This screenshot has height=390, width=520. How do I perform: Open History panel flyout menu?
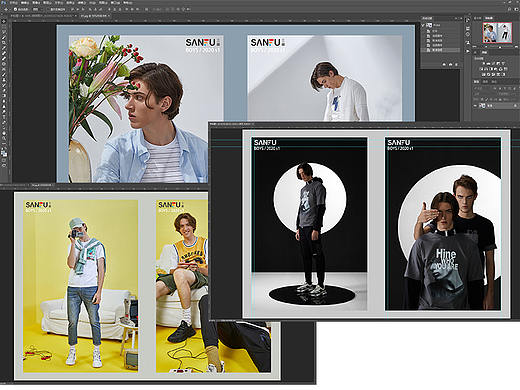pos(461,18)
